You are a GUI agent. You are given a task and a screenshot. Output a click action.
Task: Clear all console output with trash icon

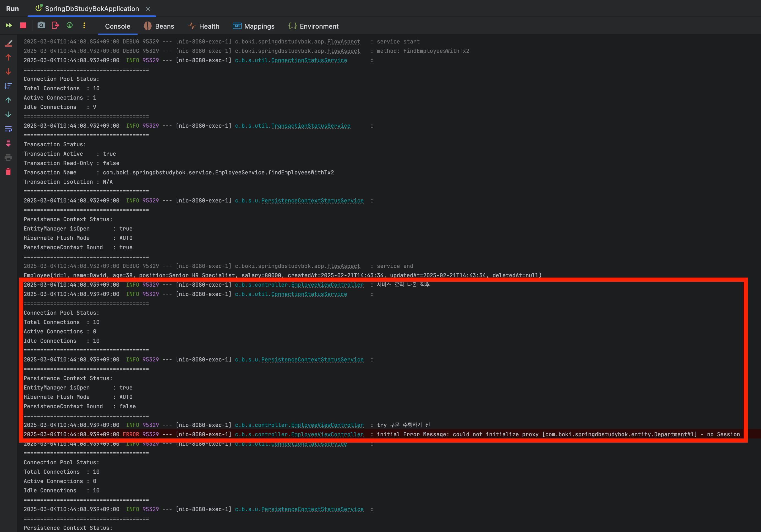(9, 172)
